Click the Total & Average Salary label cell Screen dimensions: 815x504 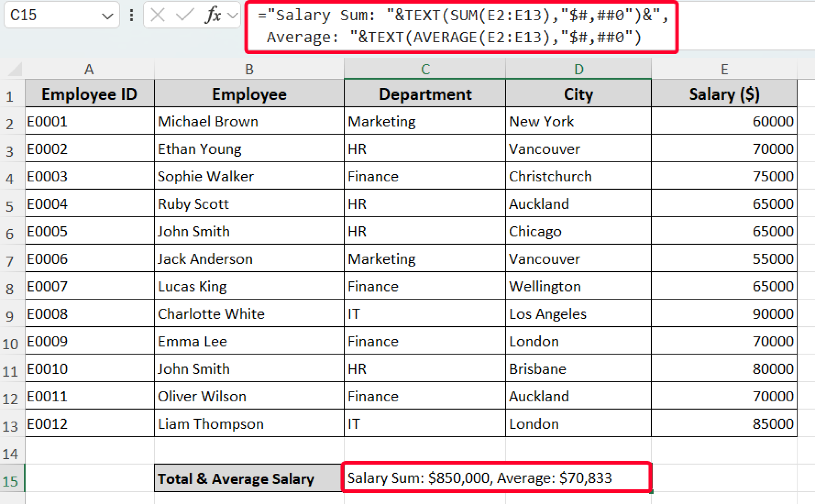249,479
